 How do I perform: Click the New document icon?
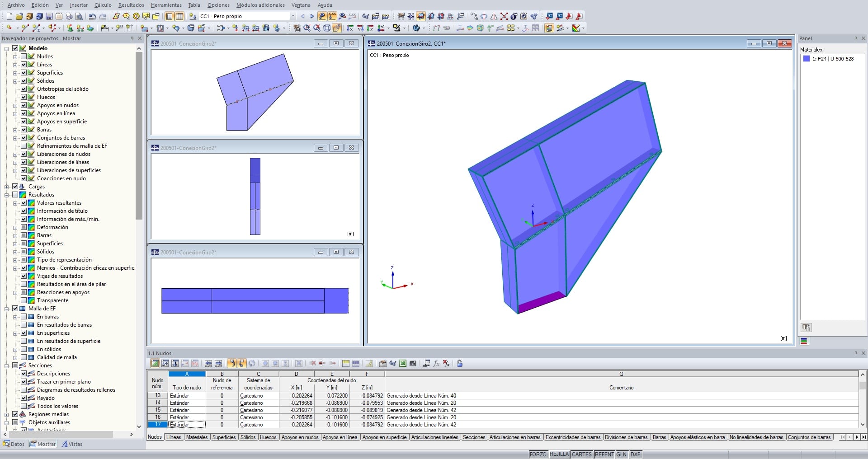(x=9, y=16)
